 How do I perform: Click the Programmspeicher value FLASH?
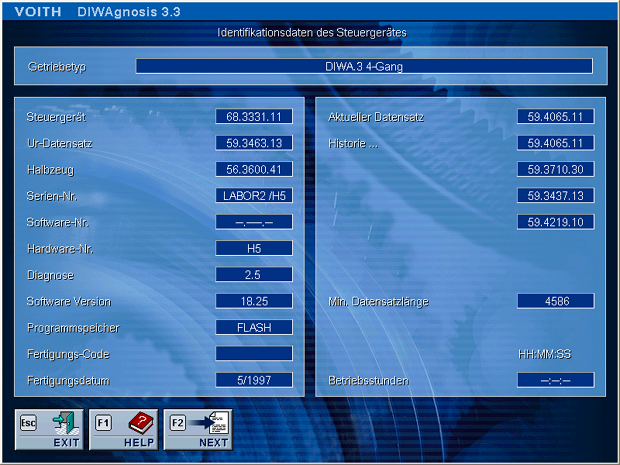pyautogui.click(x=254, y=327)
